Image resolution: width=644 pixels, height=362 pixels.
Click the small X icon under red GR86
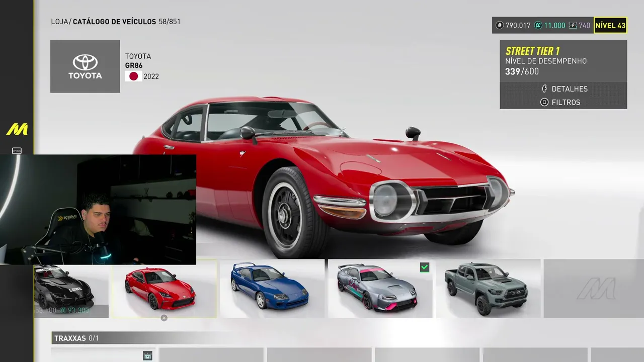164,318
